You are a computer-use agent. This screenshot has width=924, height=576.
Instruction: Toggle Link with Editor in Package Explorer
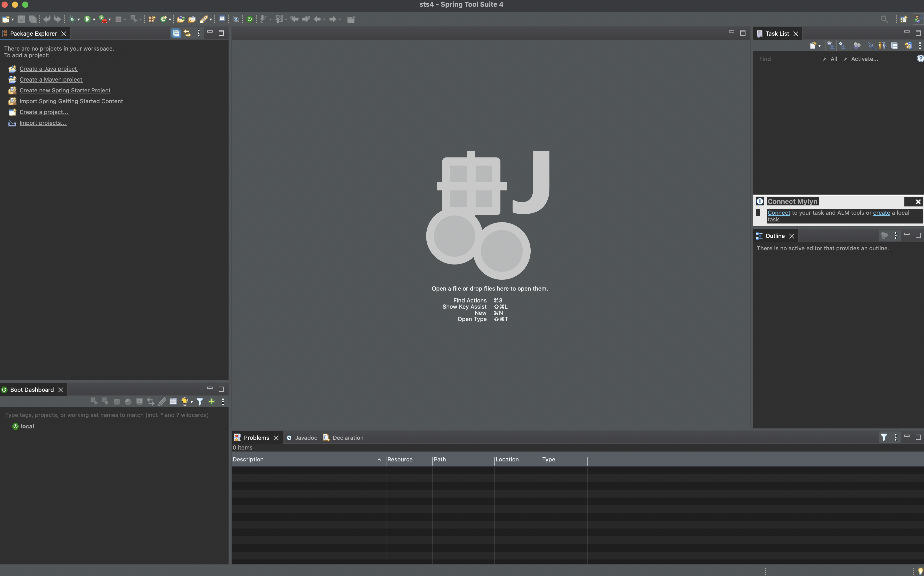(187, 33)
